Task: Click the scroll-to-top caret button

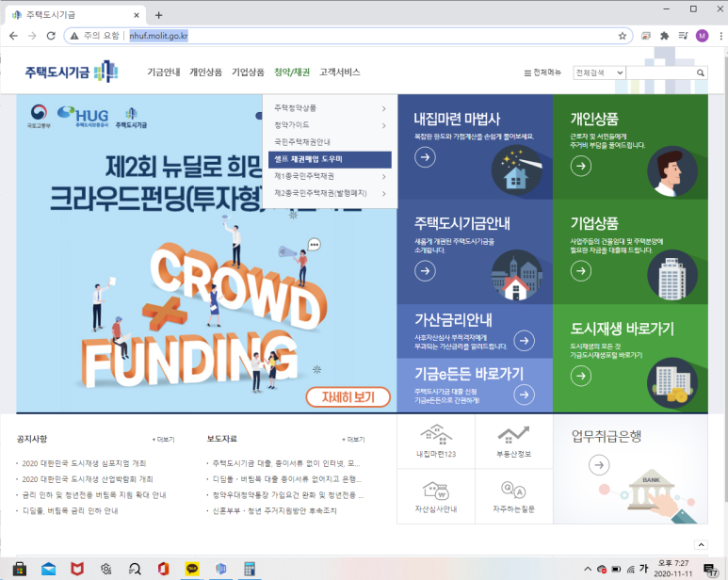Action: [x=701, y=545]
